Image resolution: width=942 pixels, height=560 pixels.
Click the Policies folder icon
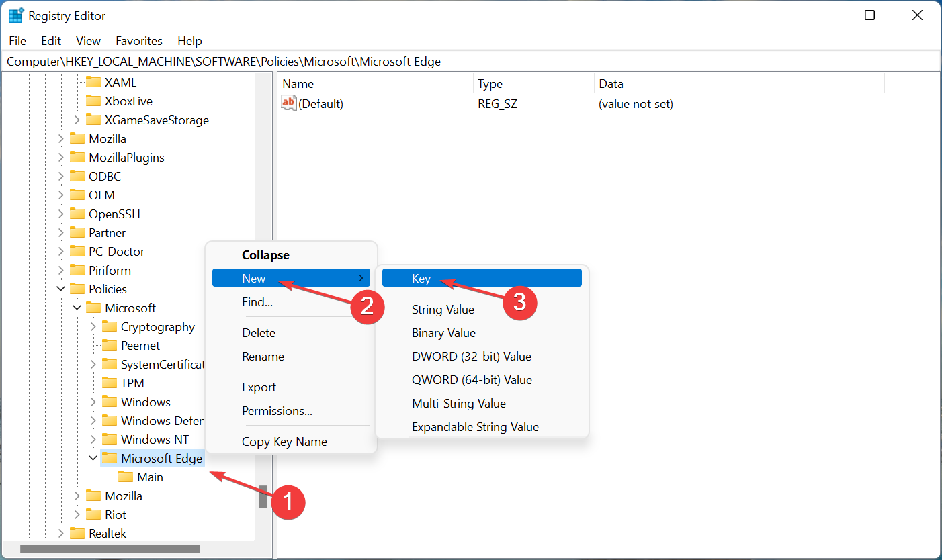tap(77, 289)
